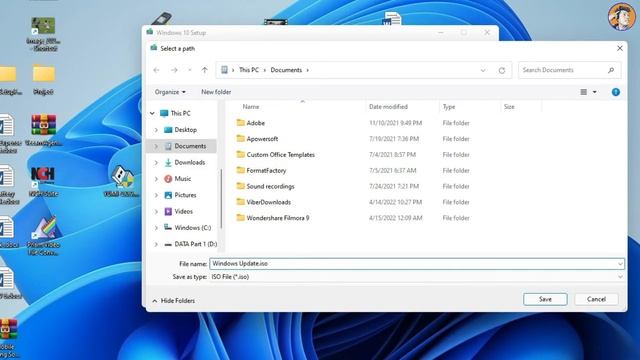The image size is (640, 360).
Task: Select DATA Part 1 (D:) drive
Action: point(196,244)
